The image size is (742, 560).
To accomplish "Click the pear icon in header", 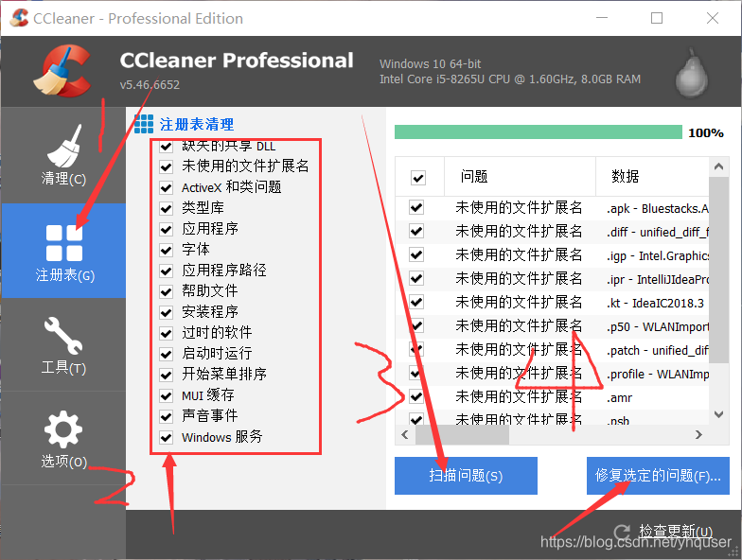I will pyautogui.click(x=691, y=73).
